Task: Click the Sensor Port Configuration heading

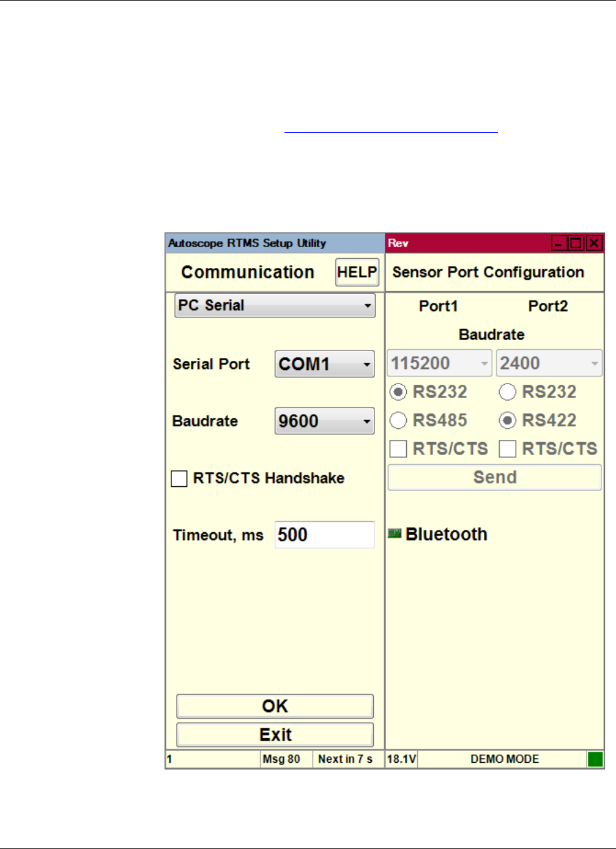Action: click(x=488, y=272)
